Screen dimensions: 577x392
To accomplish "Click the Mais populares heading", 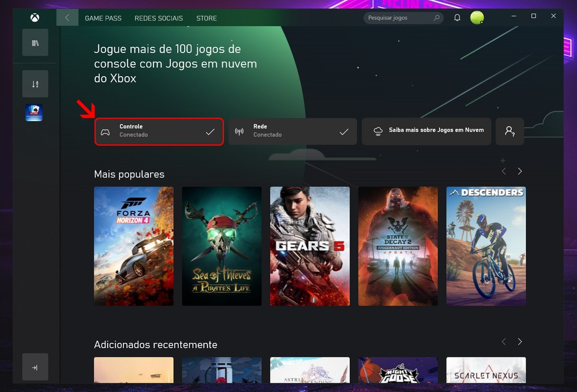I will click(x=129, y=174).
